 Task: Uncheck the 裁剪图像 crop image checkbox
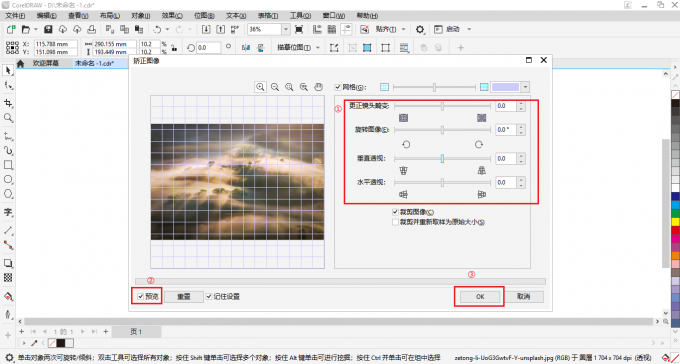[395, 212]
